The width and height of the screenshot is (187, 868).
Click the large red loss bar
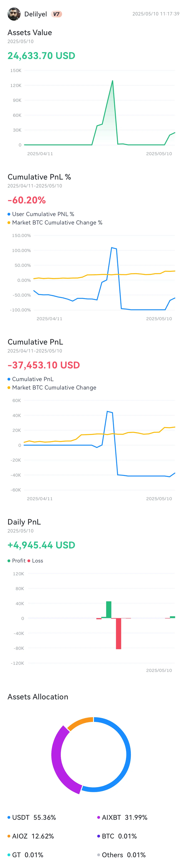118,634
